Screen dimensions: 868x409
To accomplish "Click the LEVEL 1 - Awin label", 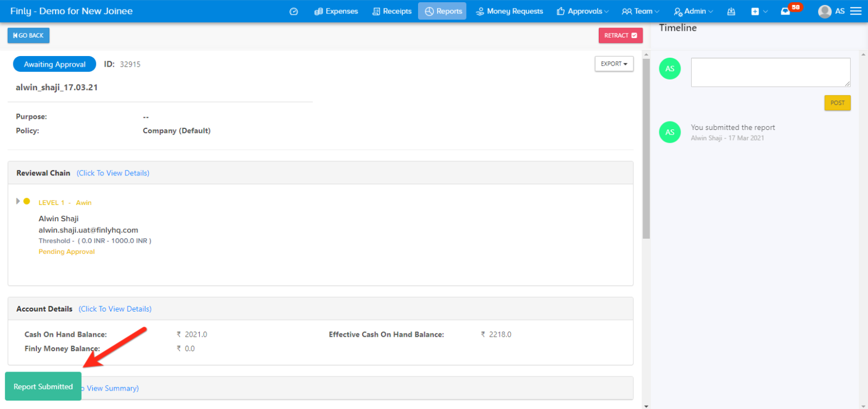I will [65, 203].
